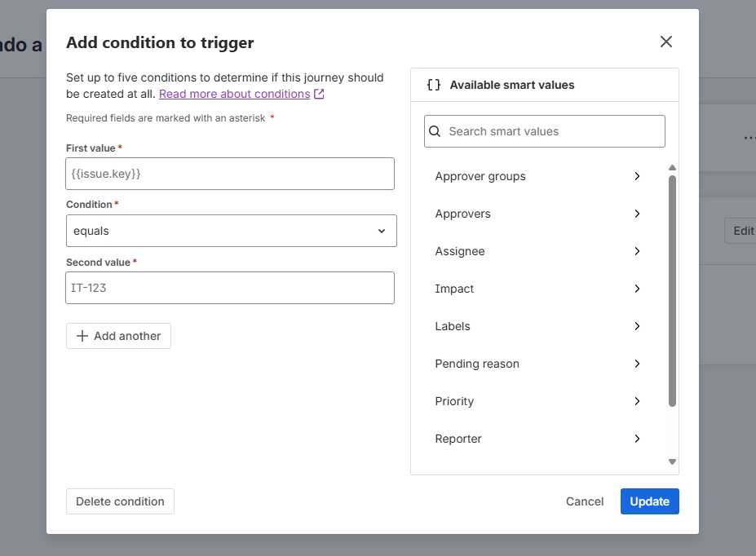
Task: Click the Delete condition button
Action: pos(120,501)
